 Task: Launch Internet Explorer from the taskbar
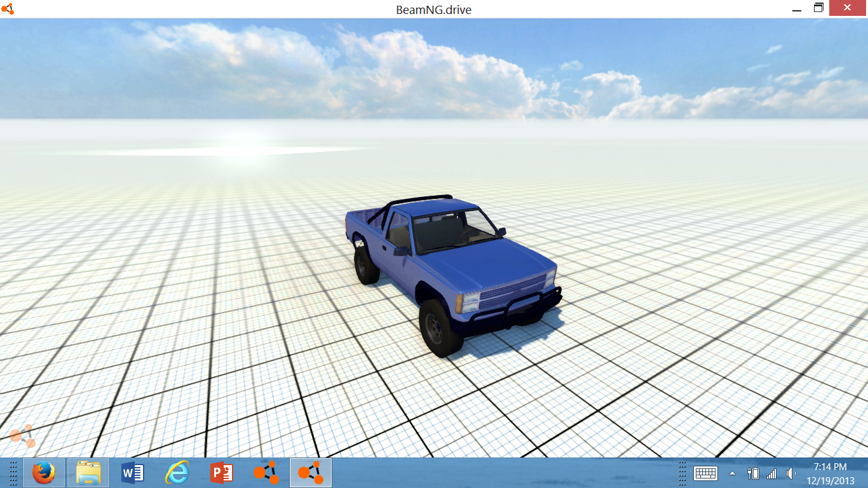[177, 473]
